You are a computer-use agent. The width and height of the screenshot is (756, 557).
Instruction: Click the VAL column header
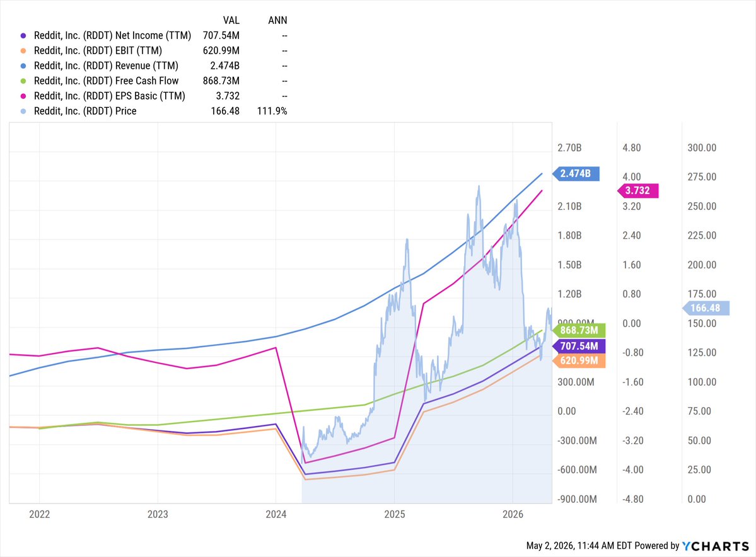pos(231,20)
